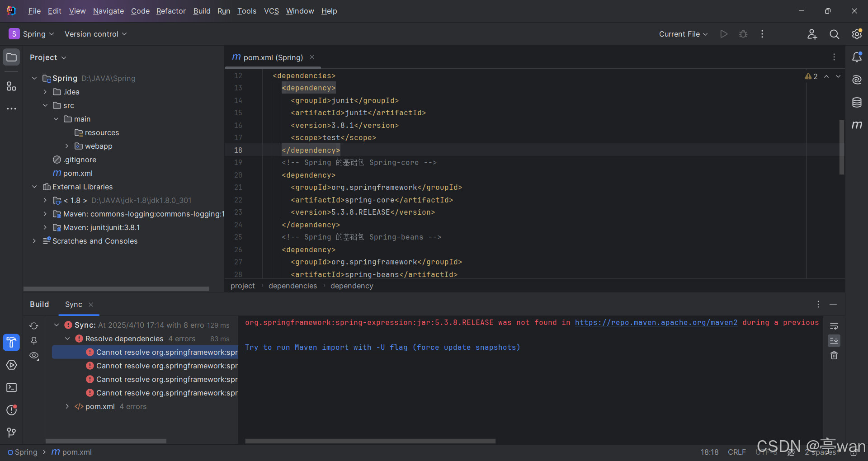The width and height of the screenshot is (868, 461).
Task: Collapse the src folder
Action: (45, 105)
